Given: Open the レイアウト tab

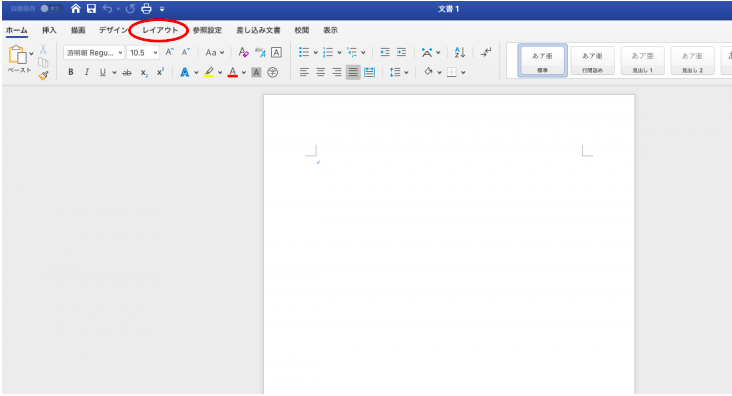Looking at the screenshot, I should point(160,30).
